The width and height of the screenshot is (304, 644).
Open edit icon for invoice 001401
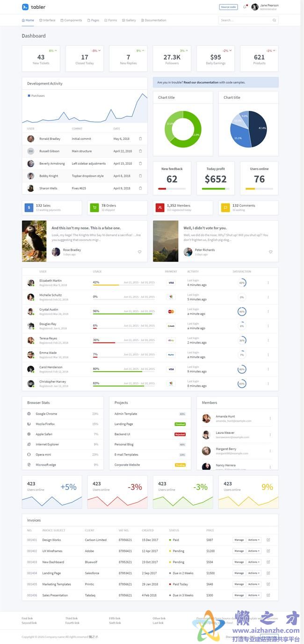(x=268, y=540)
